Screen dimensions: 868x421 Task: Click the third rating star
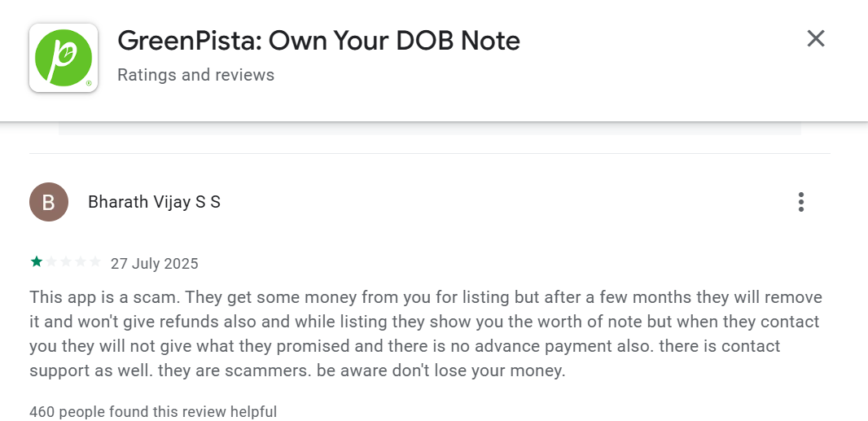coord(66,262)
